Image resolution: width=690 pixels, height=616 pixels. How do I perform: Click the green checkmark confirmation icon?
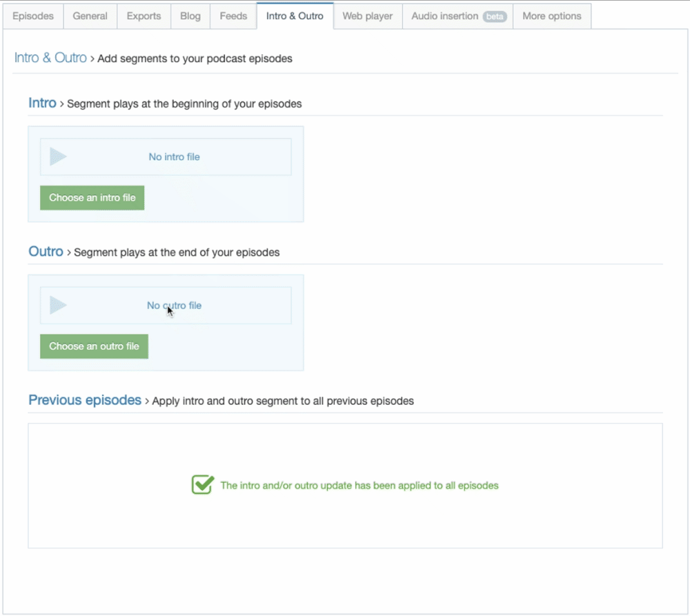203,484
